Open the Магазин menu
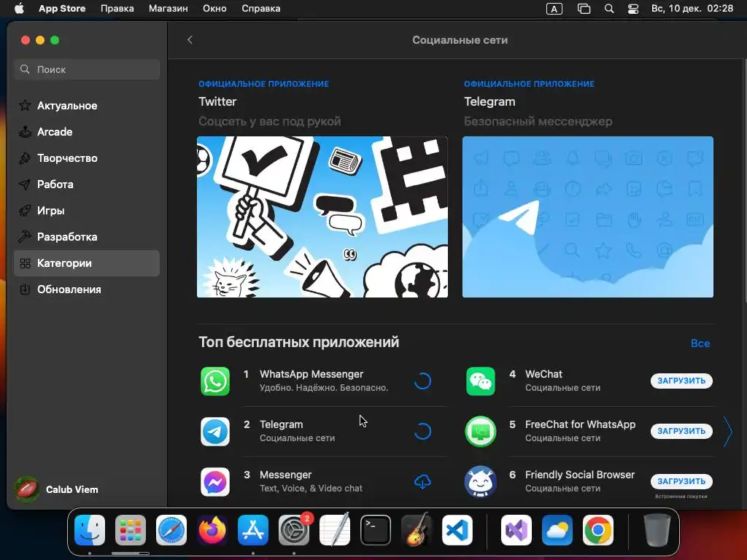The height and width of the screenshot is (560, 747). coord(169,9)
